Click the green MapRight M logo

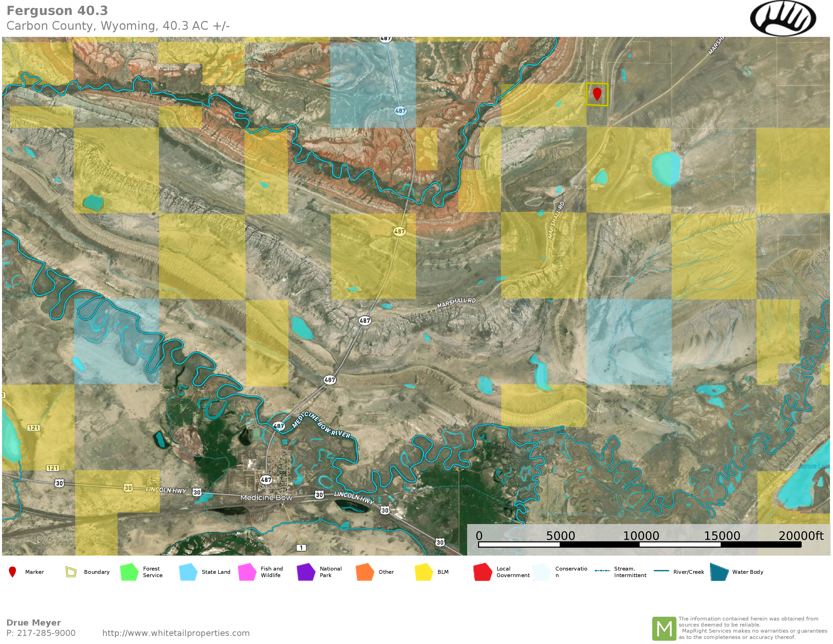(664, 628)
